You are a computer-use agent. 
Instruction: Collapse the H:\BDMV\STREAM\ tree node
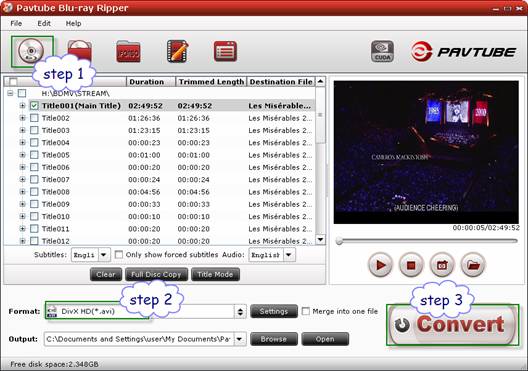click(x=10, y=93)
